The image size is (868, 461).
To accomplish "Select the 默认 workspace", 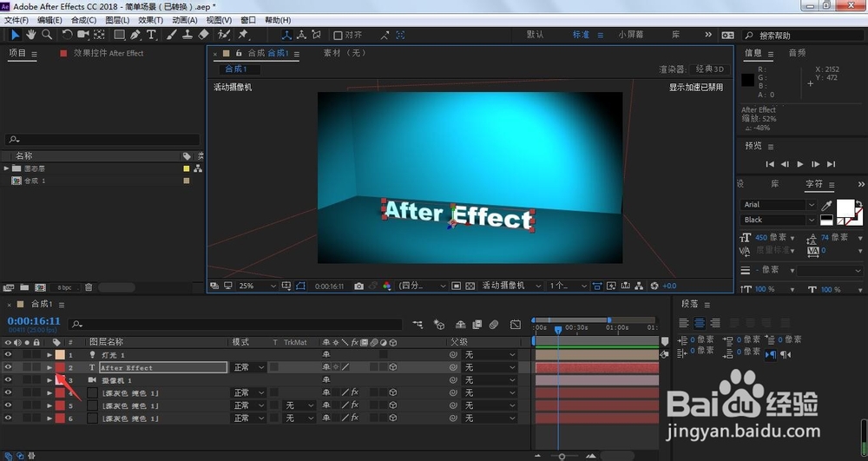I will [535, 35].
